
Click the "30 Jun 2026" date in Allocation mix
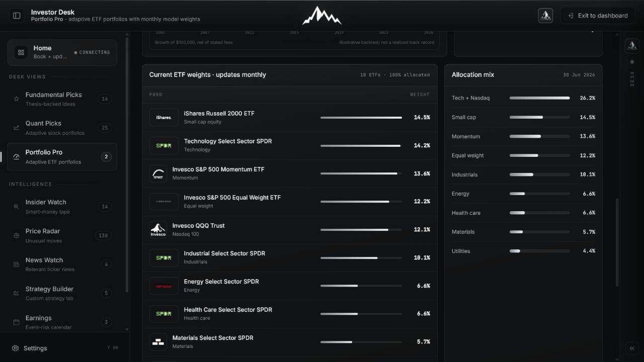point(579,75)
